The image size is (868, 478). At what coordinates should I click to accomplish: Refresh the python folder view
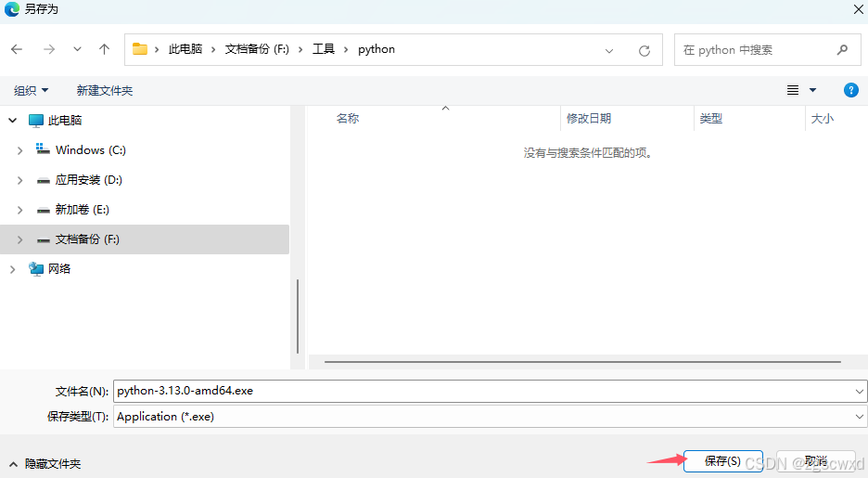645,51
